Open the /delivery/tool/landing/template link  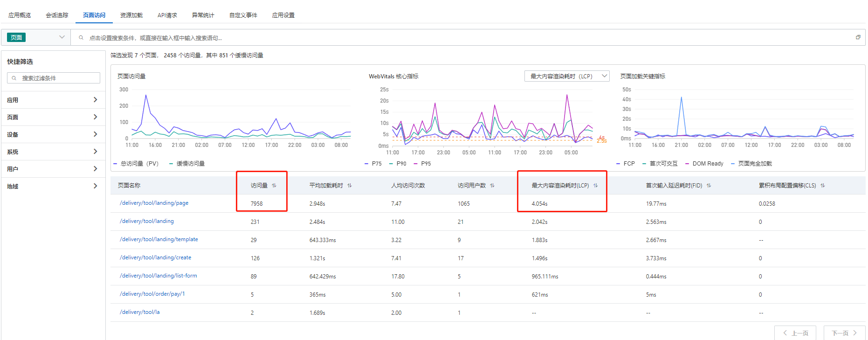(x=159, y=239)
